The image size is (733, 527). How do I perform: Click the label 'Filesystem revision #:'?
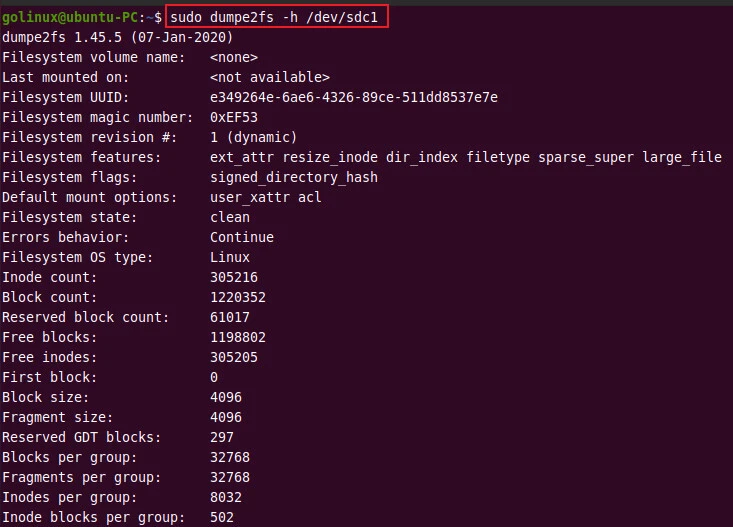(x=89, y=137)
